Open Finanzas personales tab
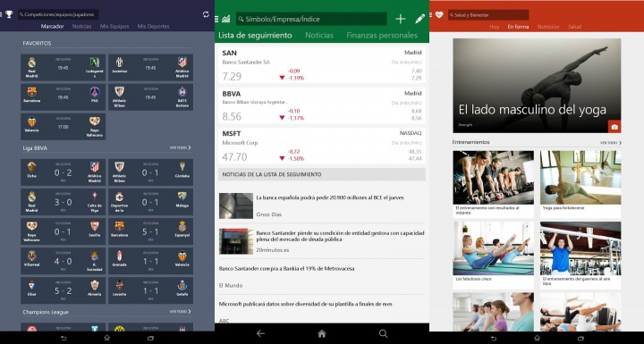The width and height of the screenshot is (644, 344). point(382,36)
